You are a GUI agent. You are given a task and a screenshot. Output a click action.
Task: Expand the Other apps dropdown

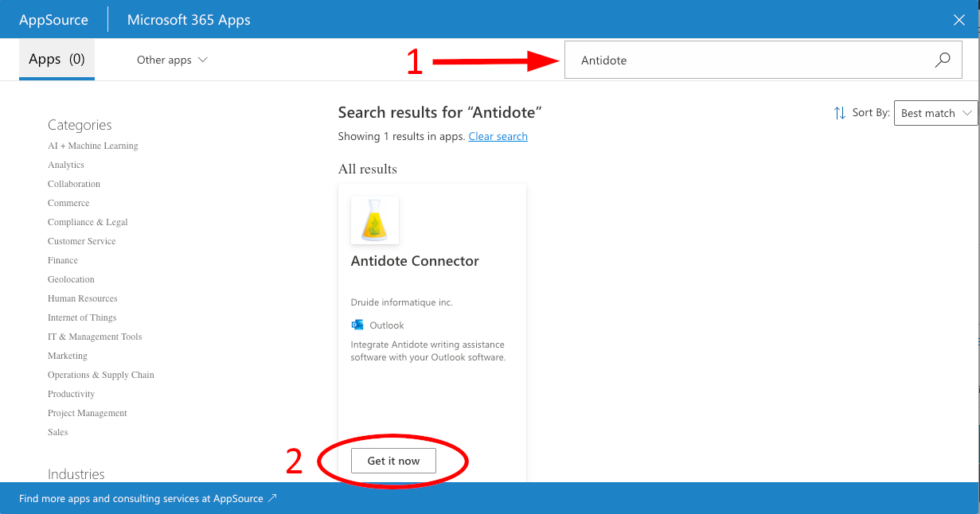coord(172,60)
